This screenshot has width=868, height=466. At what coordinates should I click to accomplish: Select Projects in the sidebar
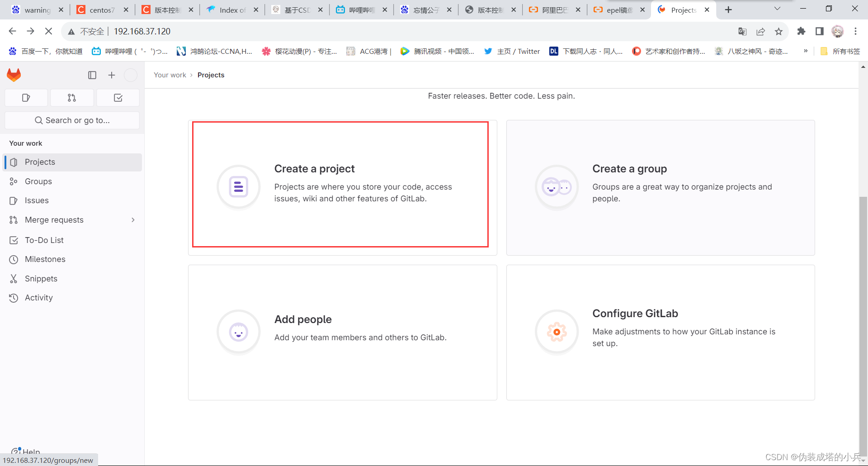73,162
